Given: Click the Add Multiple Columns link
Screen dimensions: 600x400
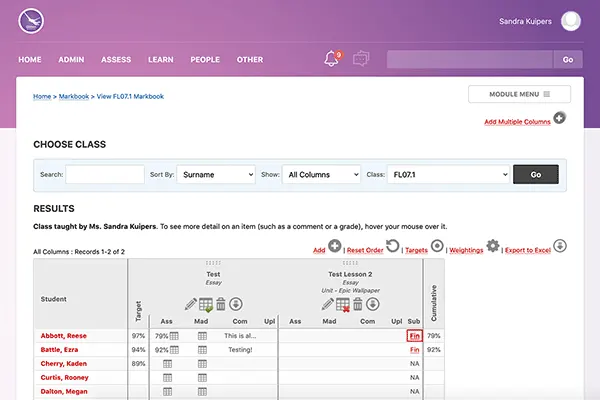Looking at the screenshot, I should (x=516, y=121).
